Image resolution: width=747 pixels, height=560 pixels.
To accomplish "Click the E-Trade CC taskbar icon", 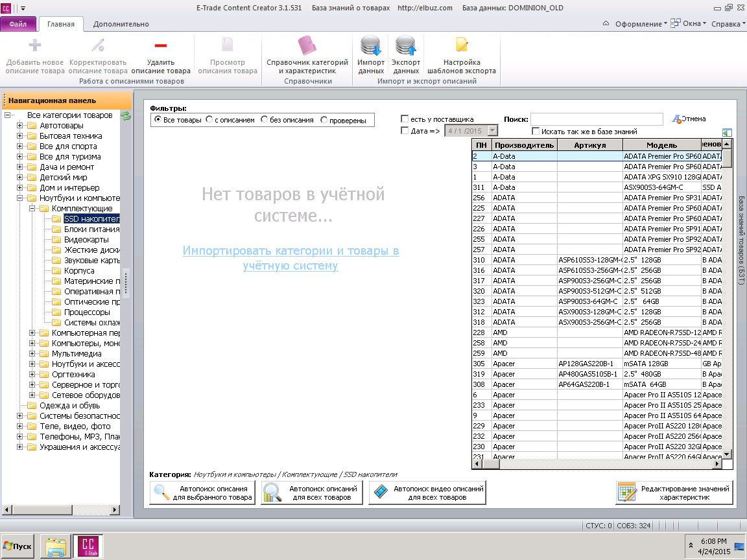I will (x=88, y=546).
